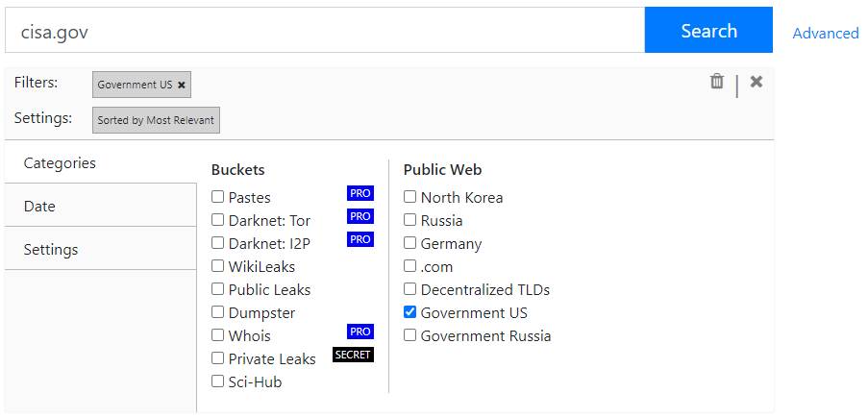The image size is (868, 418).
Task: Click the PRO badge next to Whois
Action: coord(360,332)
